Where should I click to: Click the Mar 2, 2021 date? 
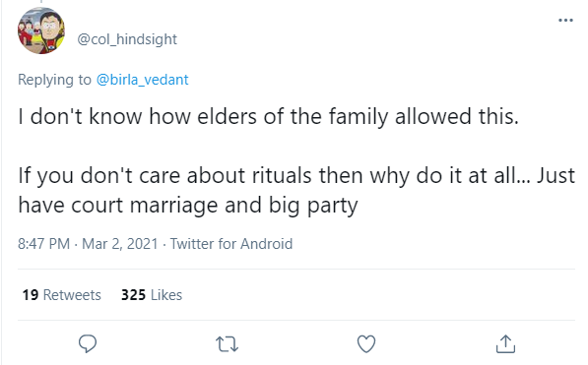120,244
